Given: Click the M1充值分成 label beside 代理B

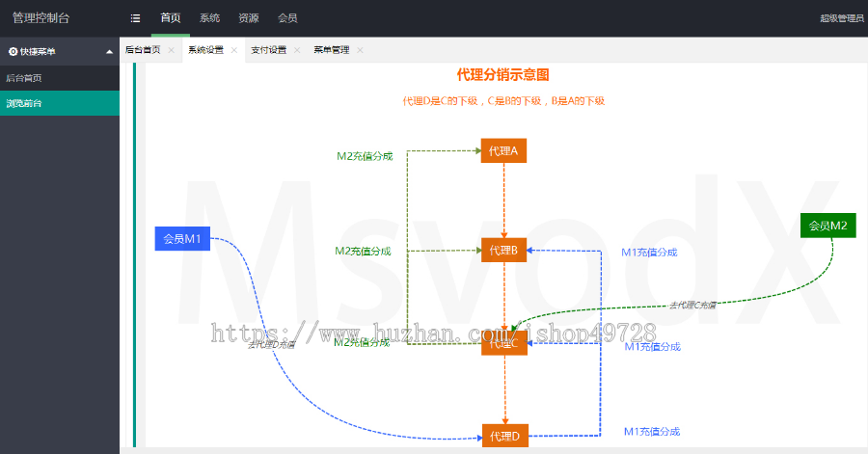Looking at the screenshot, I should pyautogui.click(x=649, y=253).
